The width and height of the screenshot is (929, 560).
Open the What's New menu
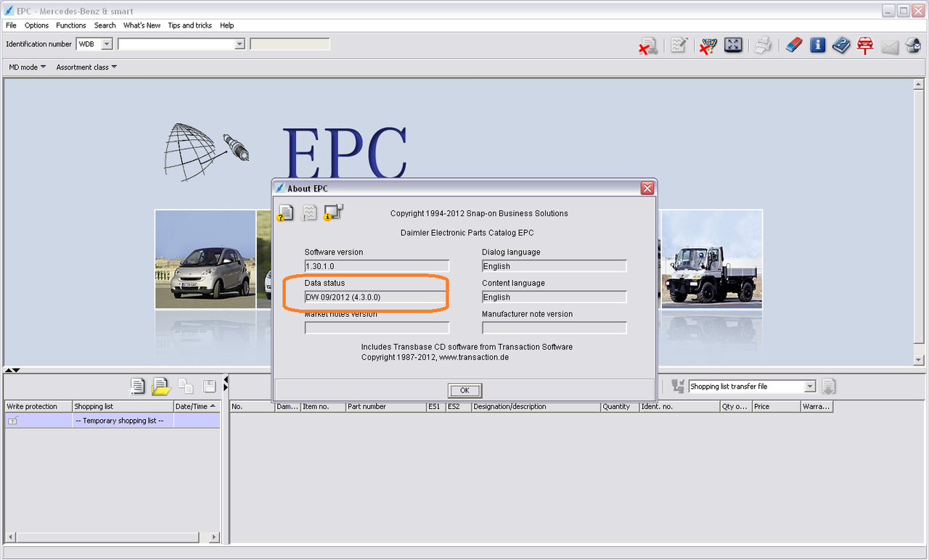coord(142,25)
